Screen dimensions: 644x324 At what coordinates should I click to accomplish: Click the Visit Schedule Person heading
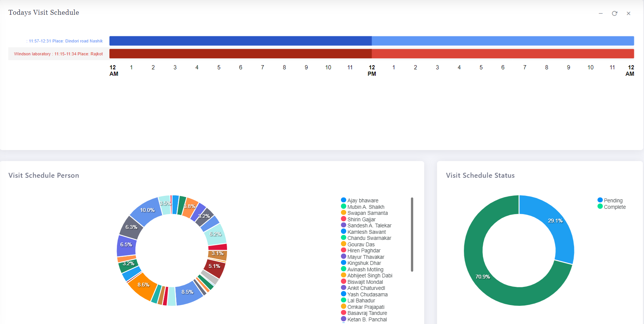click(44, 175)
